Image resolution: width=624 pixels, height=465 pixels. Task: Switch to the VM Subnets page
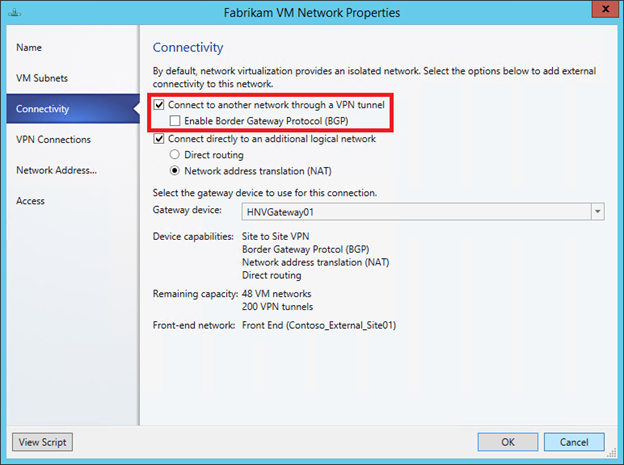pyautogui.click(x=42, y=78)
